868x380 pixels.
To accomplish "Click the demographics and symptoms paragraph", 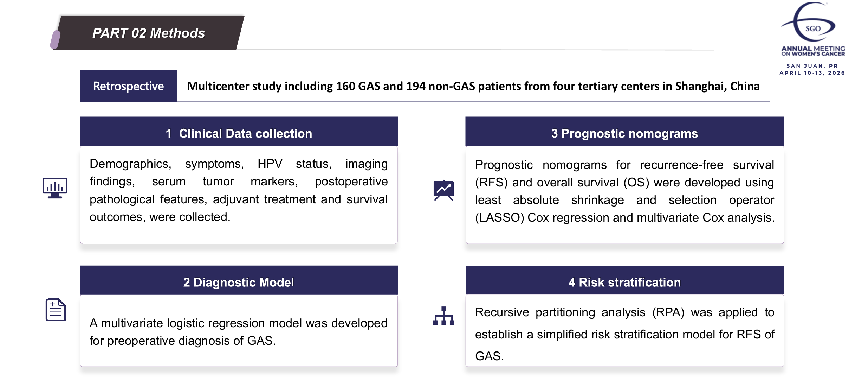I will point(239,190).
